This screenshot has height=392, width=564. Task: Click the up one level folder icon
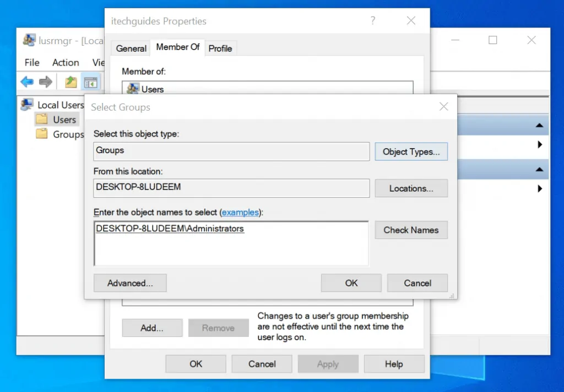[70, 82]
